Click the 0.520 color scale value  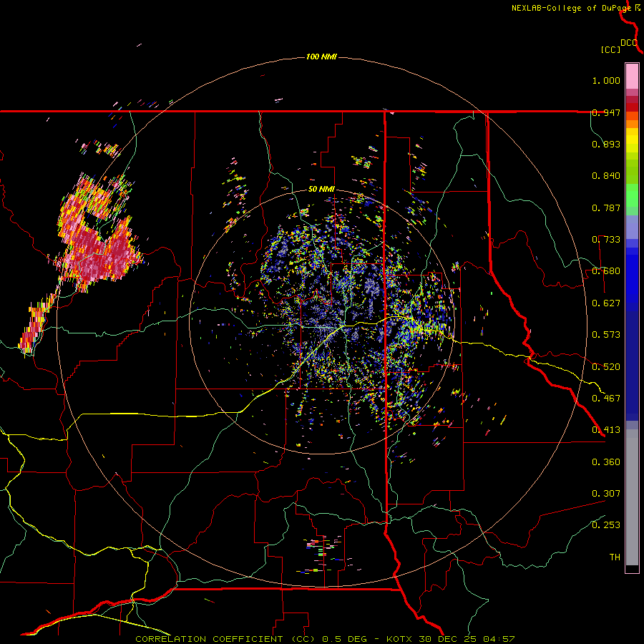(606, 367)
